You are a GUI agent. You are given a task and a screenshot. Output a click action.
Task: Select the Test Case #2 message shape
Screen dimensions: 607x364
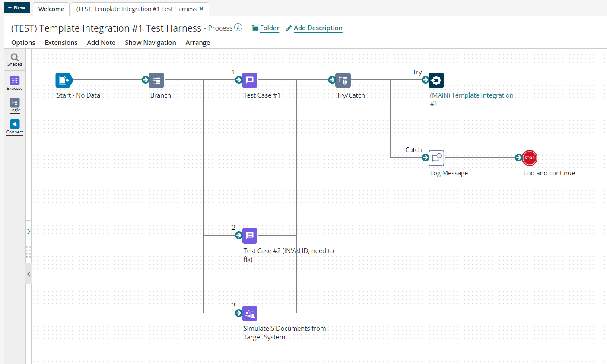(x=250, y=236)
